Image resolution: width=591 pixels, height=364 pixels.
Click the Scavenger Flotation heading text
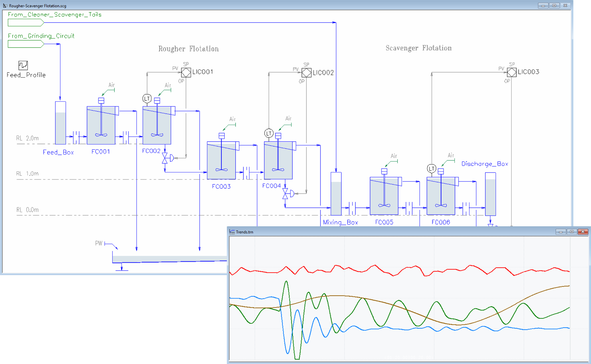coord(419,48)
